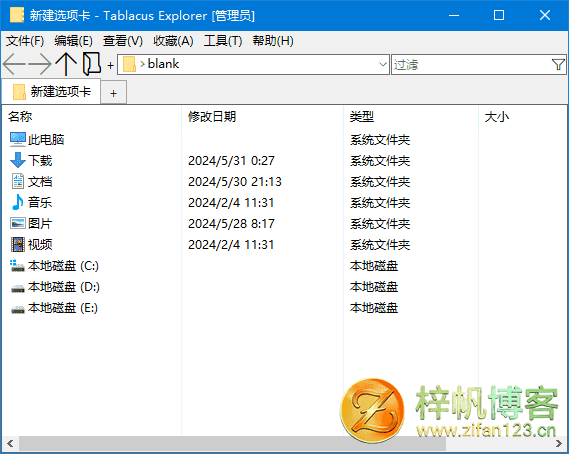The height and width of the screenshot is (454, 569).
Task: Sort by the 类型 column header
Action: pos(362,116)
